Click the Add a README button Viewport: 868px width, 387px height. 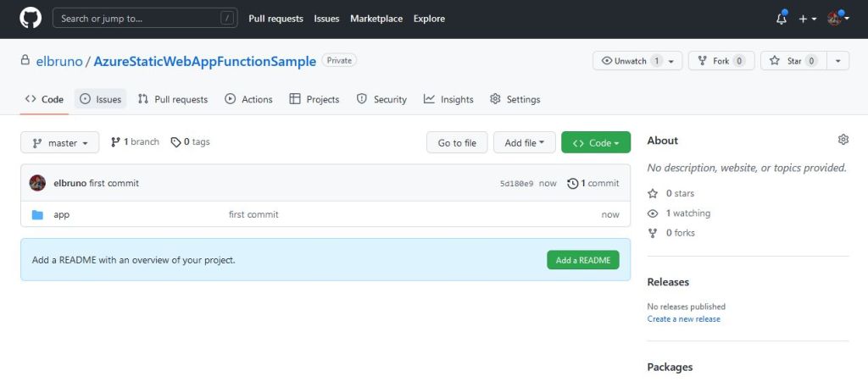coord(583,260)
